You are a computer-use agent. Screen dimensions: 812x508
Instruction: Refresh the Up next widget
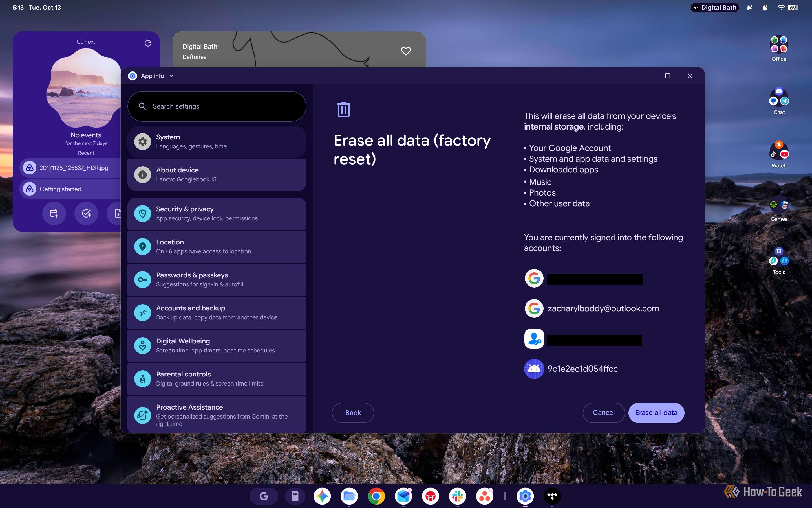click(x=148, y=43)
